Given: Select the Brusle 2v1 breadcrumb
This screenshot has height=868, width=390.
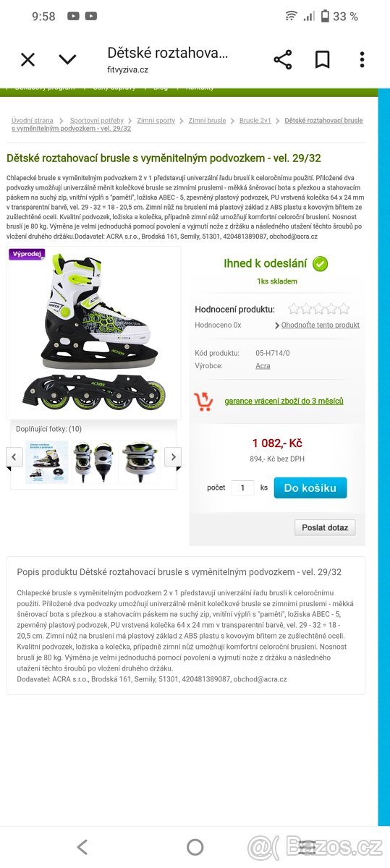Looking at the screenshot, I should tap(255, 121).
